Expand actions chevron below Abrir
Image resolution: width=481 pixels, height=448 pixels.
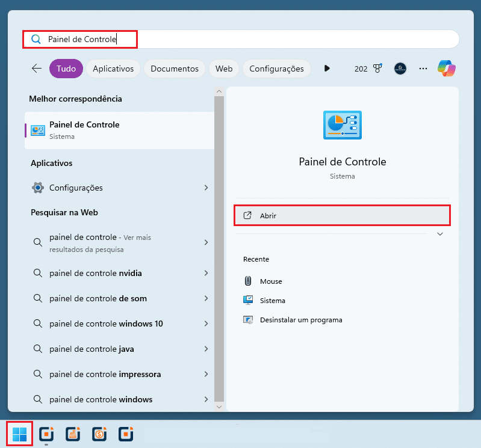[x=440, y=234]
